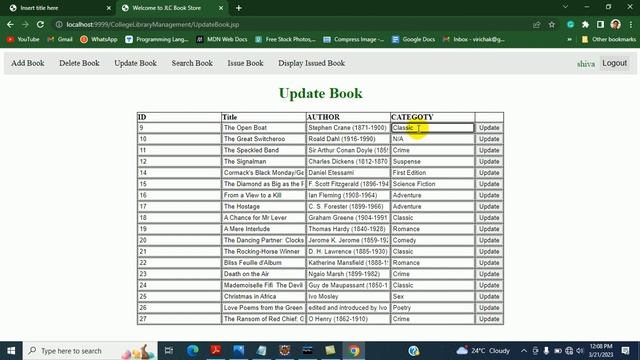
Task: Open the Search Book menu item
Action: 192,63
